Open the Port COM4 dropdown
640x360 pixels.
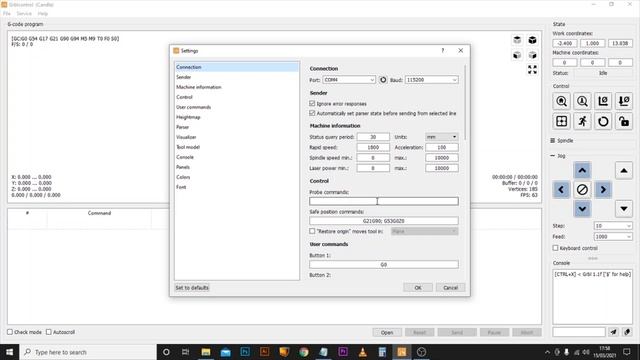349,80
